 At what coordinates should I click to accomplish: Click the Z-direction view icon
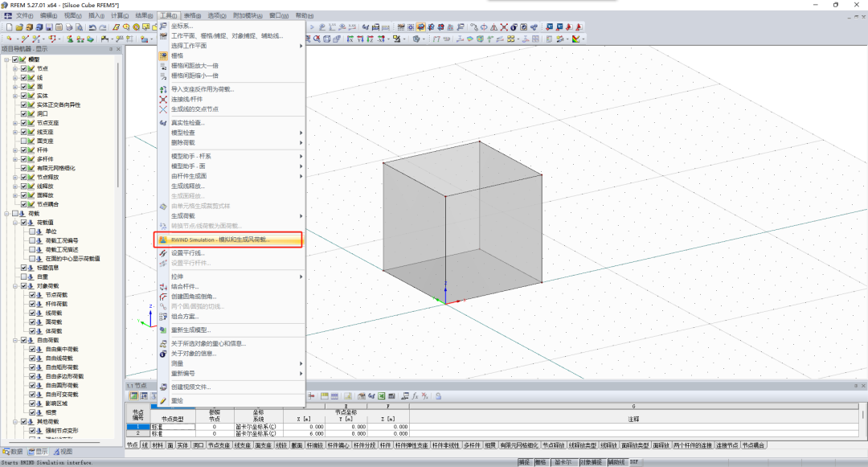click(370, 39)
